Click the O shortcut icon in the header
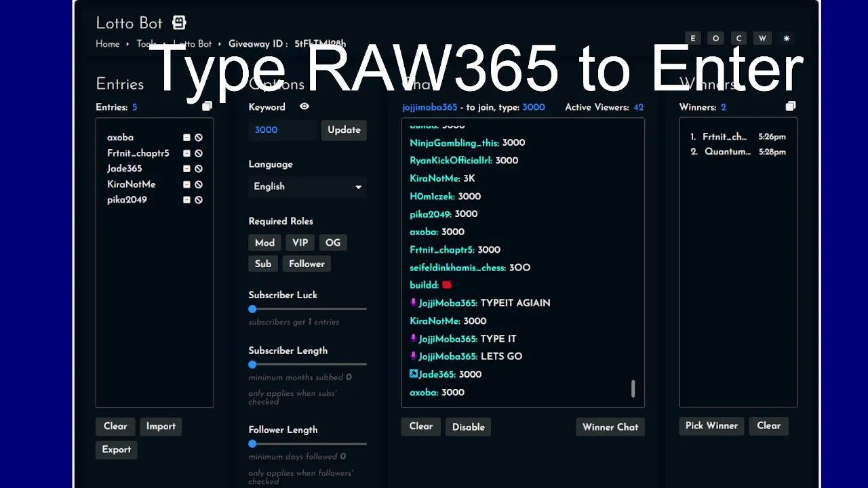Viewport: 868px width, 488px height. [715, 39]
